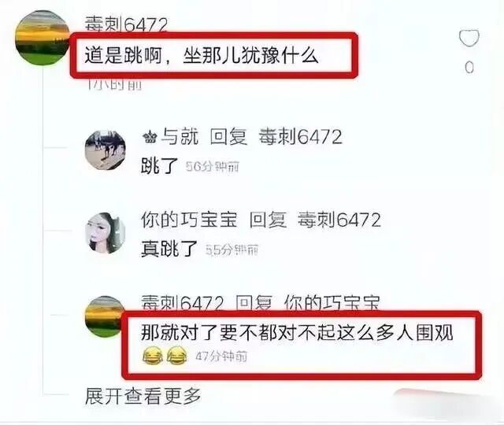
Task: Click 毒刺6472 mention in 你的巧宝宝 reply
Action: [339, 220]
